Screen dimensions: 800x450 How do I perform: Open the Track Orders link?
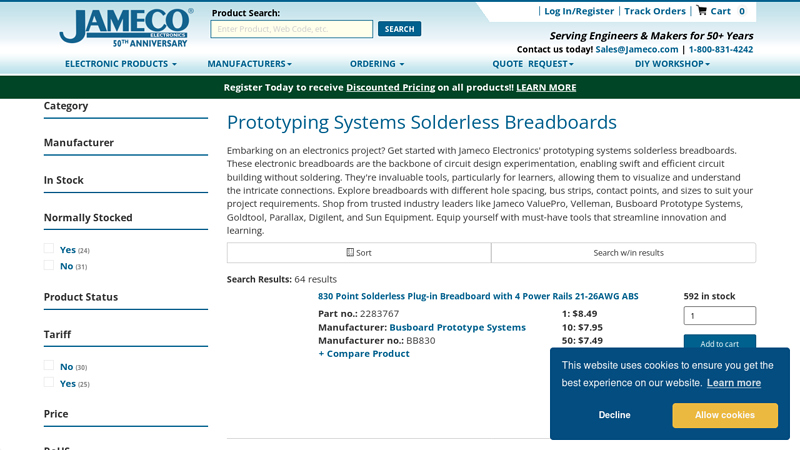coord(655,11)
